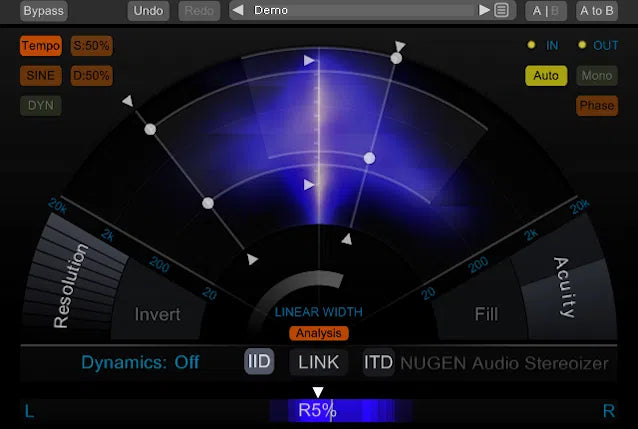This screenshot has height=429, width=638.
Task: Open the Demo preset name field
Action: [360, 10]
